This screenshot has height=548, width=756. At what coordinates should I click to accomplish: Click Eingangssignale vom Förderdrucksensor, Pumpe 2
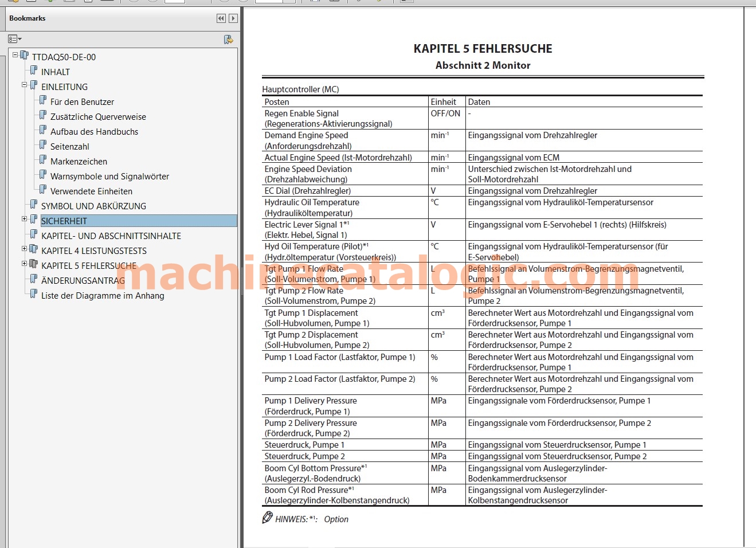click(559, 423)
